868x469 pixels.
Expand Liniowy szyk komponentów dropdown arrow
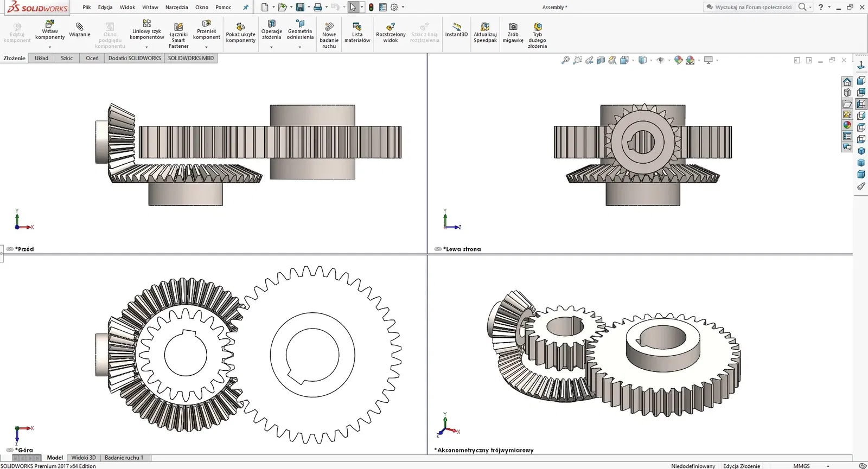click(146, 47)
